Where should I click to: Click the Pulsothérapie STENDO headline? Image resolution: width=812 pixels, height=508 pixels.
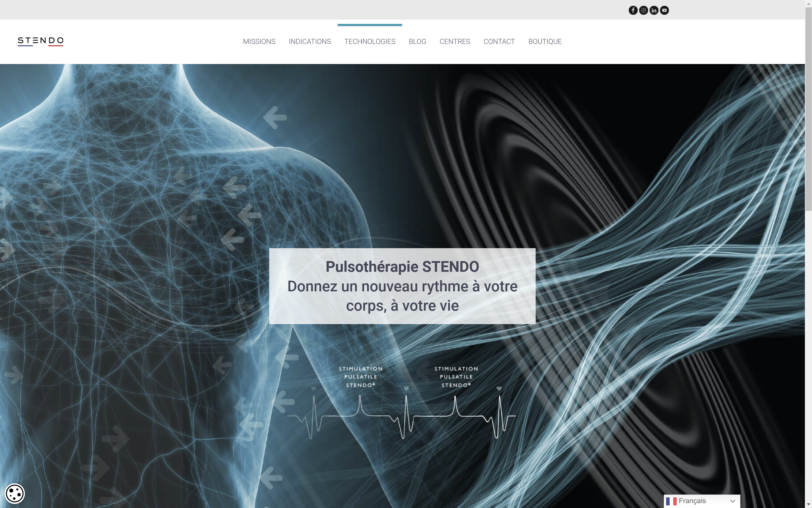402,267
